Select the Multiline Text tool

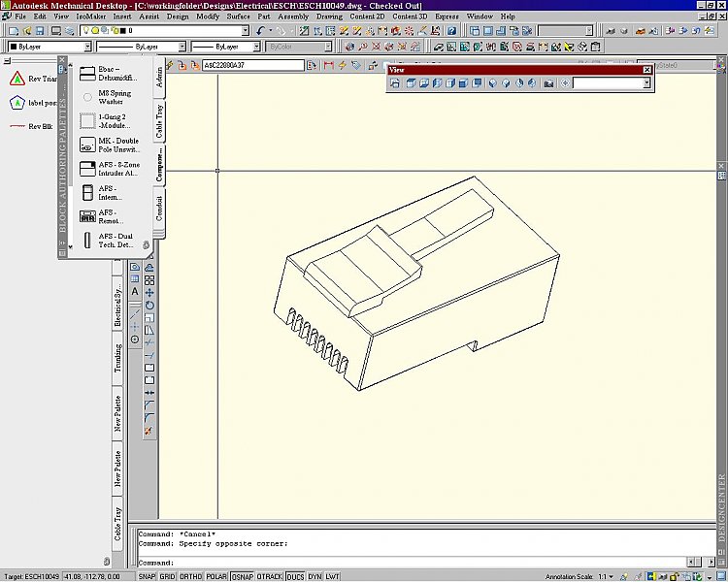[135, 291]
